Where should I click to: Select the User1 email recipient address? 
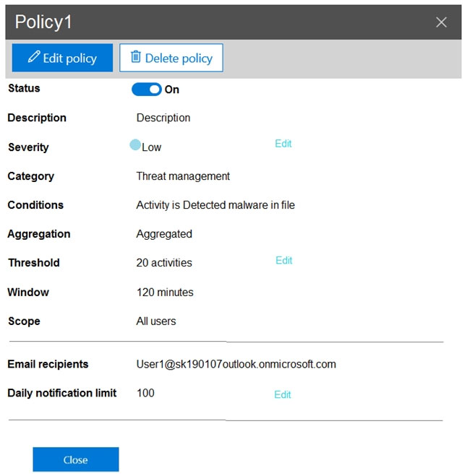coord(236,364)
